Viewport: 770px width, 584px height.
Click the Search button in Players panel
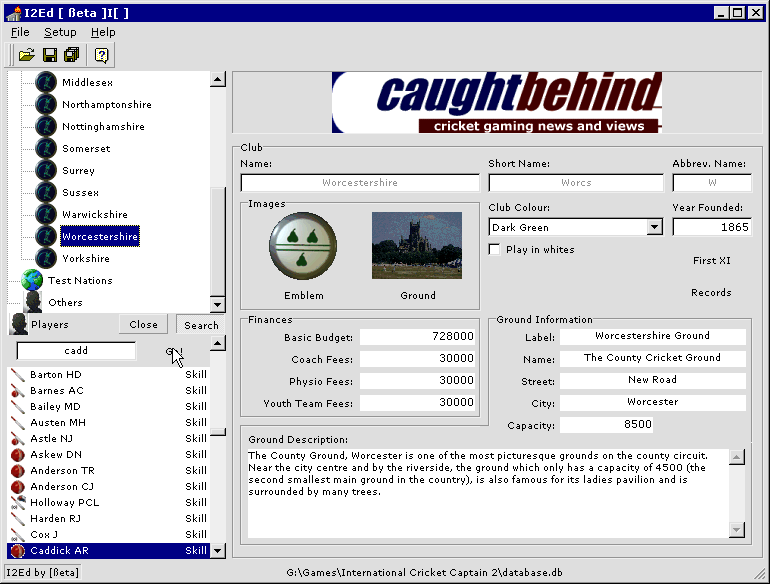click(200, 325)
